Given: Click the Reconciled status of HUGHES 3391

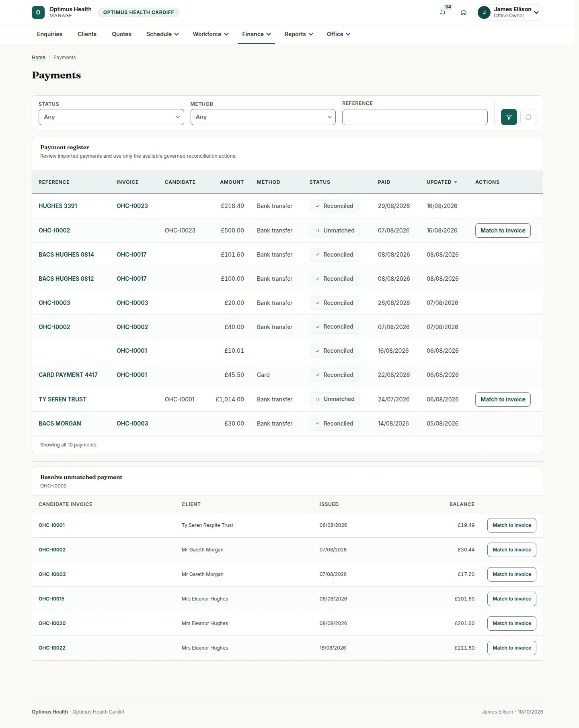Looking at the screenshot, I should click(334, 206).
